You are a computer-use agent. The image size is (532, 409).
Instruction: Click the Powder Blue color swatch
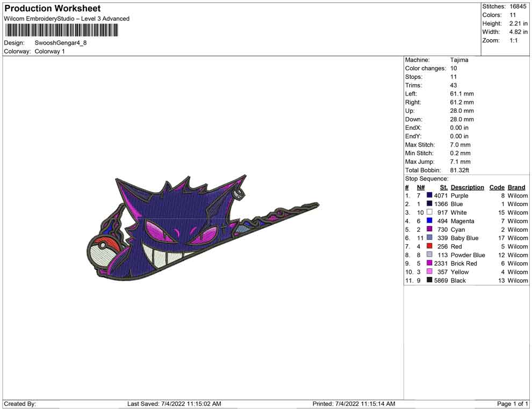pyautogui.click(x=429, y=254)
